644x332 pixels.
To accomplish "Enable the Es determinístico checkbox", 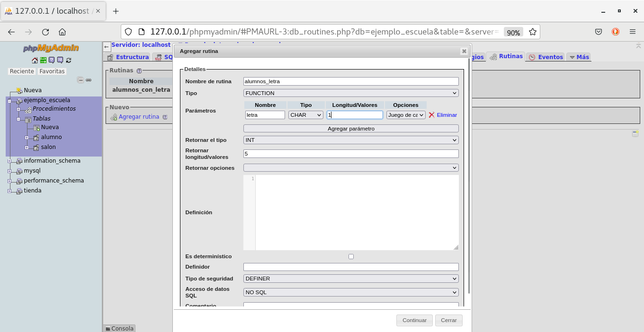I will coord(351,256).
